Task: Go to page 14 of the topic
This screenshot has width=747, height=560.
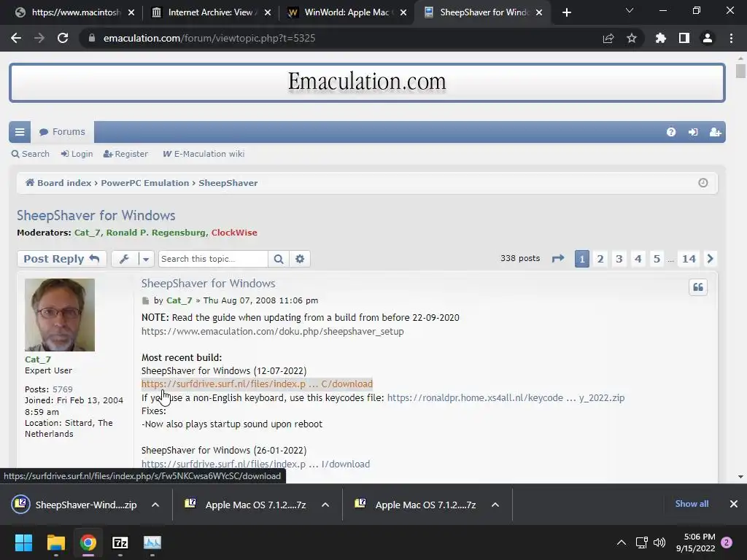Action: coord(689,259)
